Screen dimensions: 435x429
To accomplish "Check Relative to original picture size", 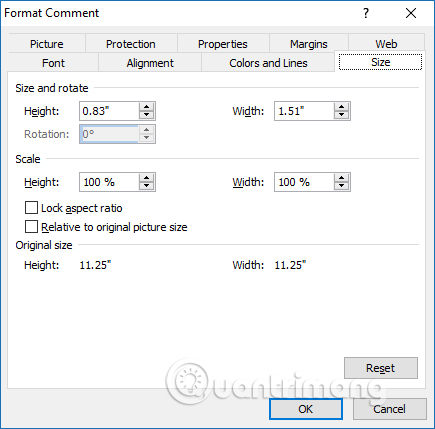I will tap(31, 227).
